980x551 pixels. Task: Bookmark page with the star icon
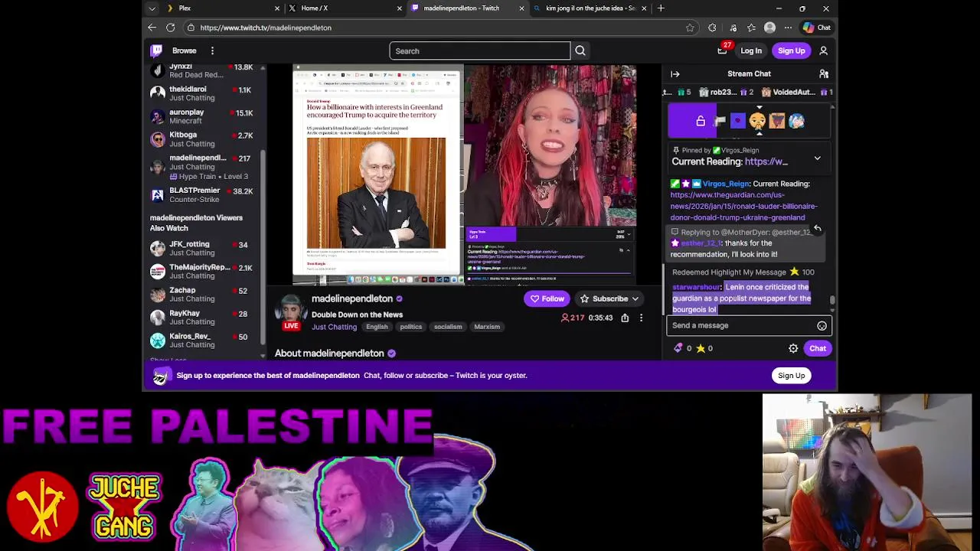tap(690, 28)
